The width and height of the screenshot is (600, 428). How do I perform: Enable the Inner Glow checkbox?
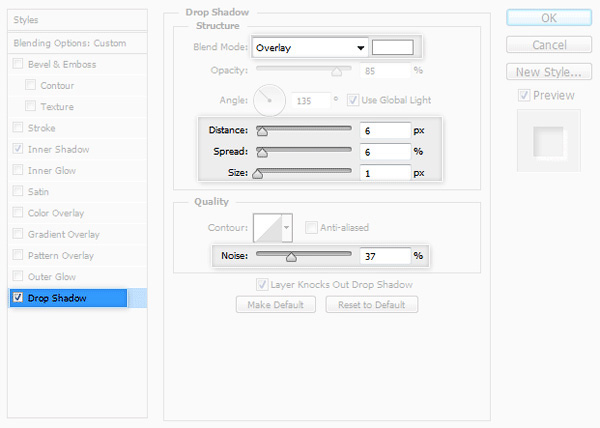tap(18, 170)
